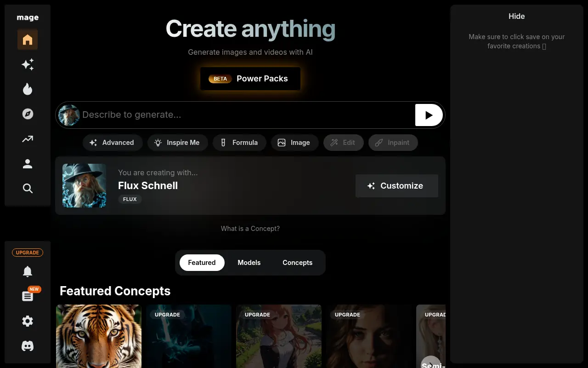Open the compass Explore icon
The height and width of the screenshot is (368, 588).
28,114
